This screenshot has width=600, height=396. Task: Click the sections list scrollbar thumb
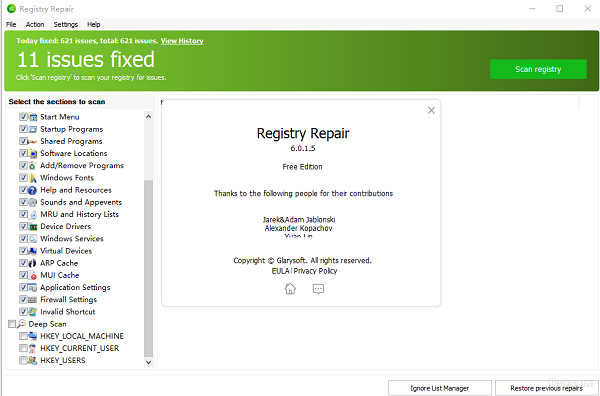[x=148, y=268]
